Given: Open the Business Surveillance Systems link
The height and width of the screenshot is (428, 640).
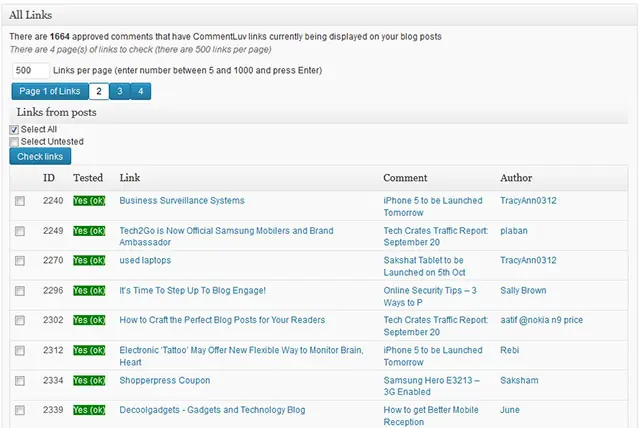Looking at the screenshot, I should coord(182,201).
